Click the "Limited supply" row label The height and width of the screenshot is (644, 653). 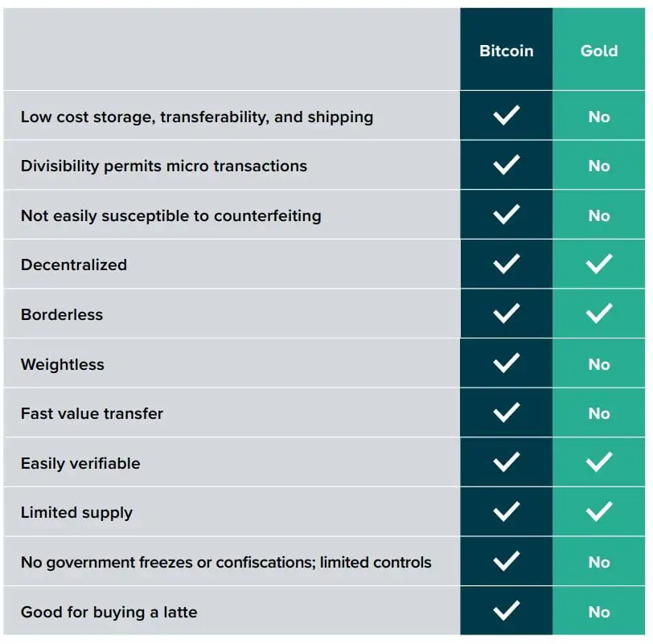click(x=76, y=512)
